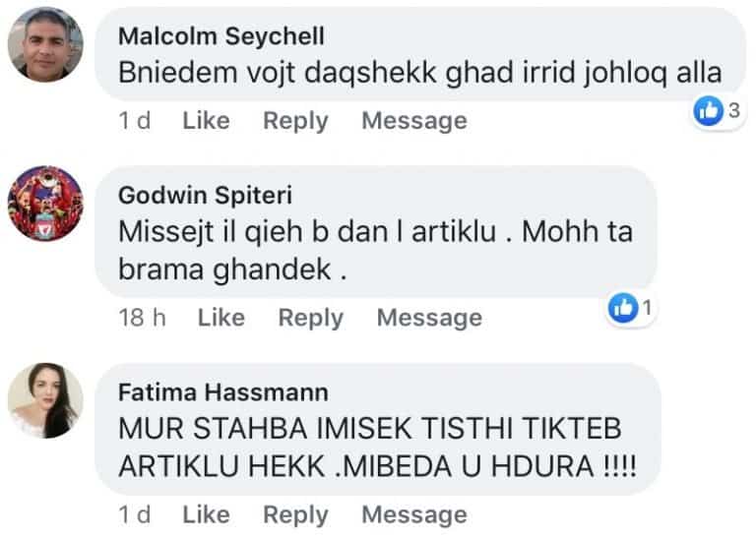Open Fatima Hassmann's profile name link
Screen dimensions: 756x539
pyautogui.click(x=223, y=392)
